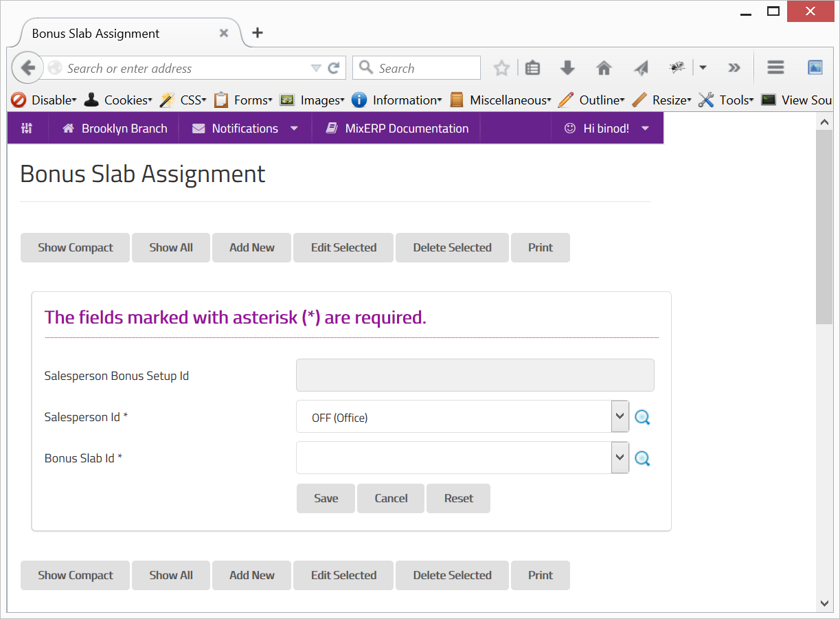Viewport: 840px width, 619px height.
Task: Click the top Add New button
Action: (x=252, y=248)
